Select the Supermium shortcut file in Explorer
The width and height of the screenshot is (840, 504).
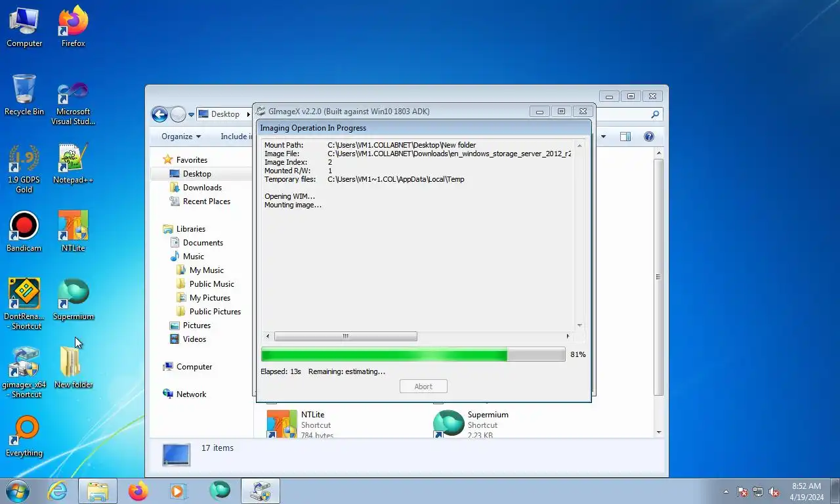pyautogui.click(x=471, y=424)
